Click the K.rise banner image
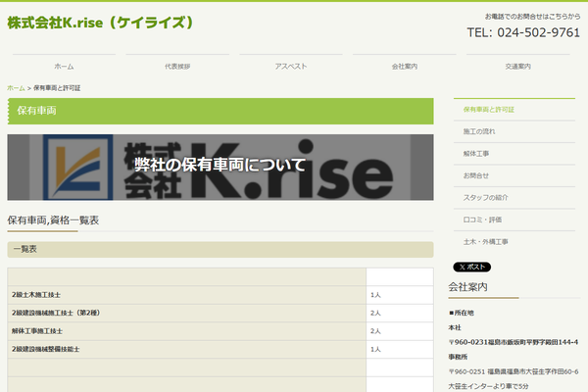The image size is (588, 392). pos(220,168)
